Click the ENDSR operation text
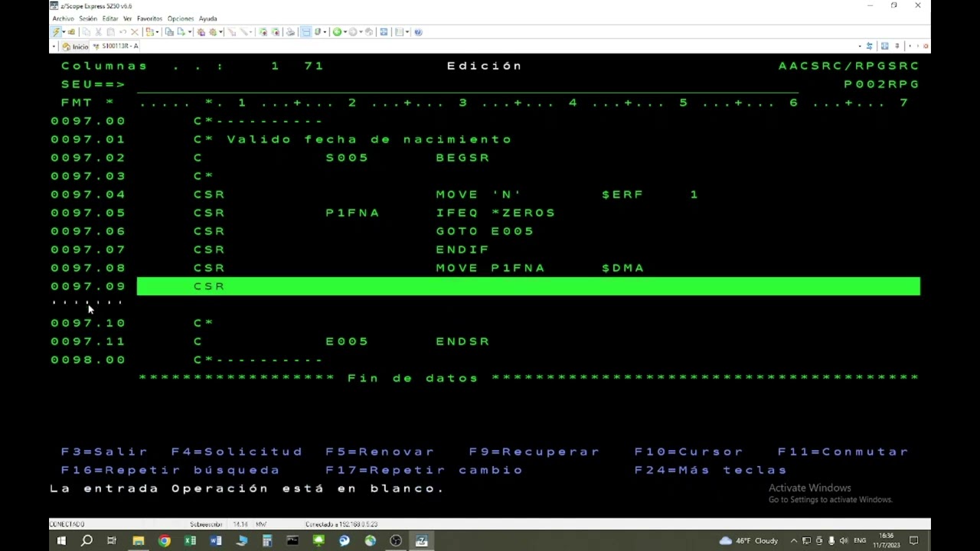 (x=462, y=341)
